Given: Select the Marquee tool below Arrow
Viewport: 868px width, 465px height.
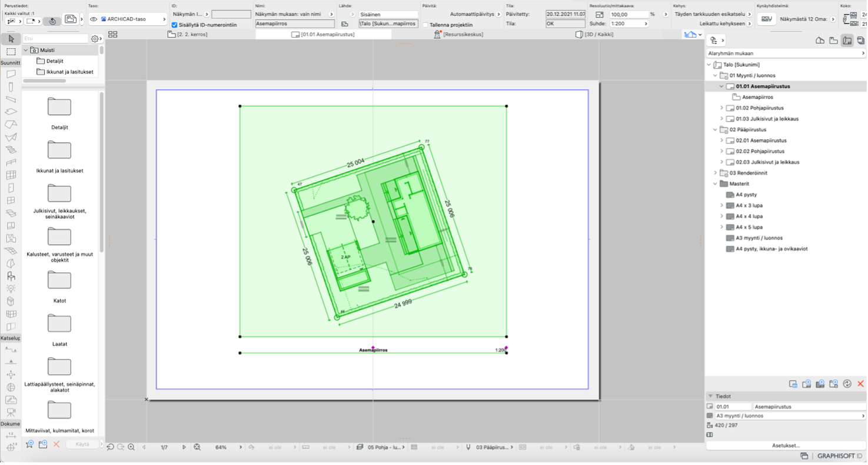Looking at the screenshot, I should click(11, 52).
